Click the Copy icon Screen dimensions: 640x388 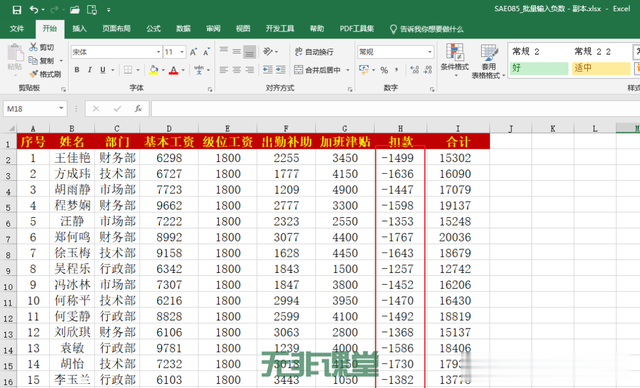click(33, 60)
